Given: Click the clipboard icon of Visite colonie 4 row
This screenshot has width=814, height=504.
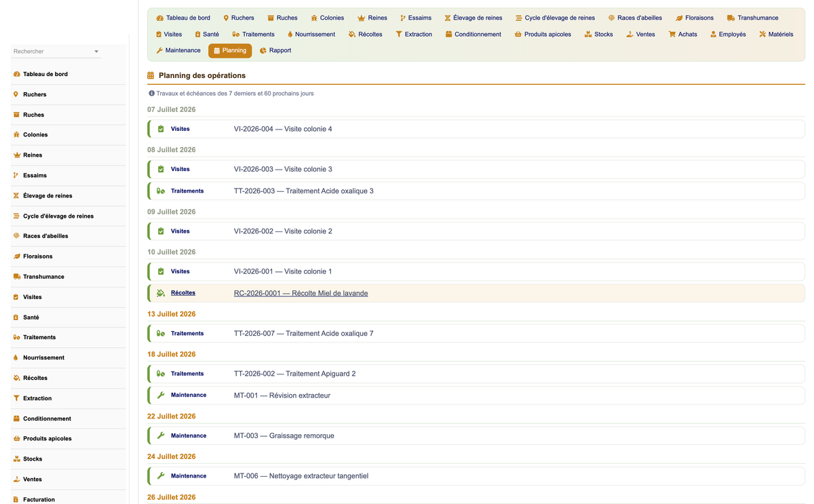Looking at the screenshot, I should (161, 129).
